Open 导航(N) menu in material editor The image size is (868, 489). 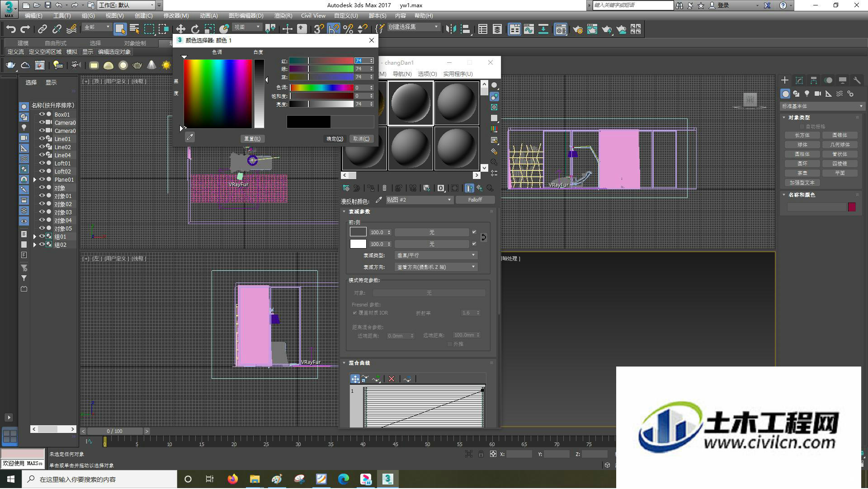[x=402, y=74]
